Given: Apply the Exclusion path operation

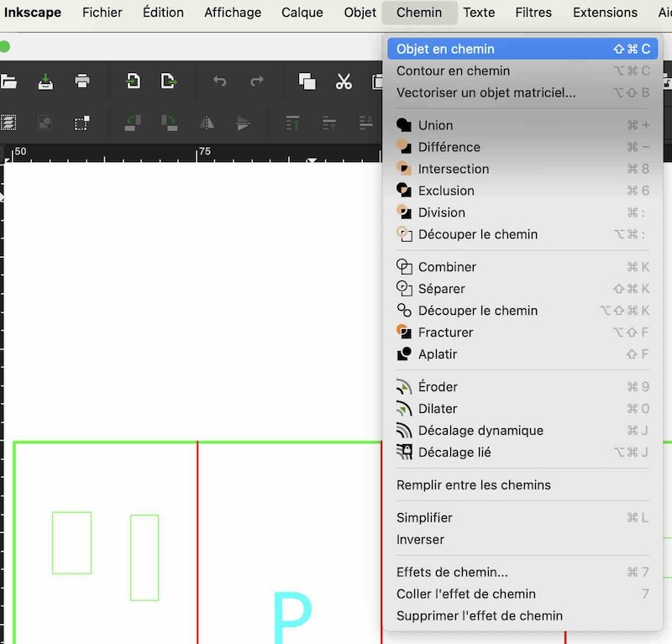Looking at the screenshot, I should (x=522, y=191).
